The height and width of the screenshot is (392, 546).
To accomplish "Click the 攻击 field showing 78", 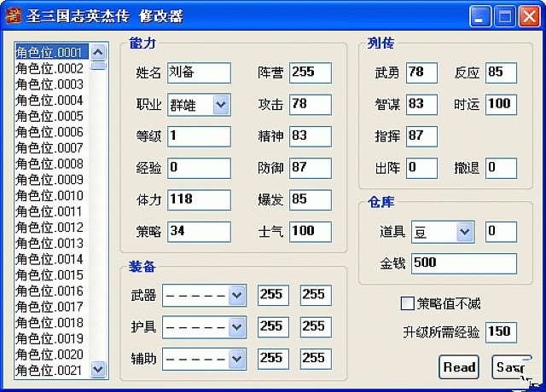I will tap(311, 104).
